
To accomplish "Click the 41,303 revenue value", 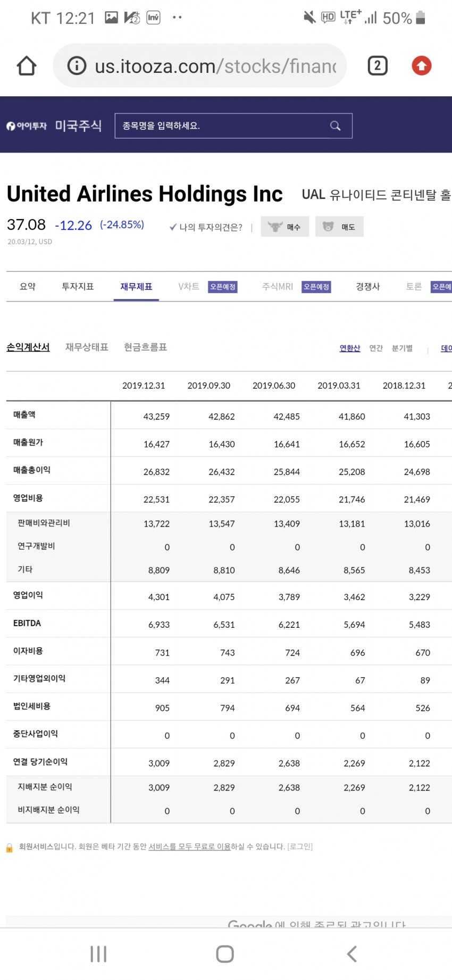I will click(x=417, y=417).
